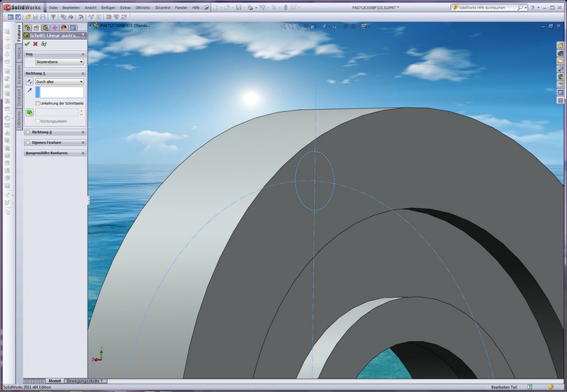
Task: Click the Bearbeiten Teil status bar text
Action: coord(504,387)
